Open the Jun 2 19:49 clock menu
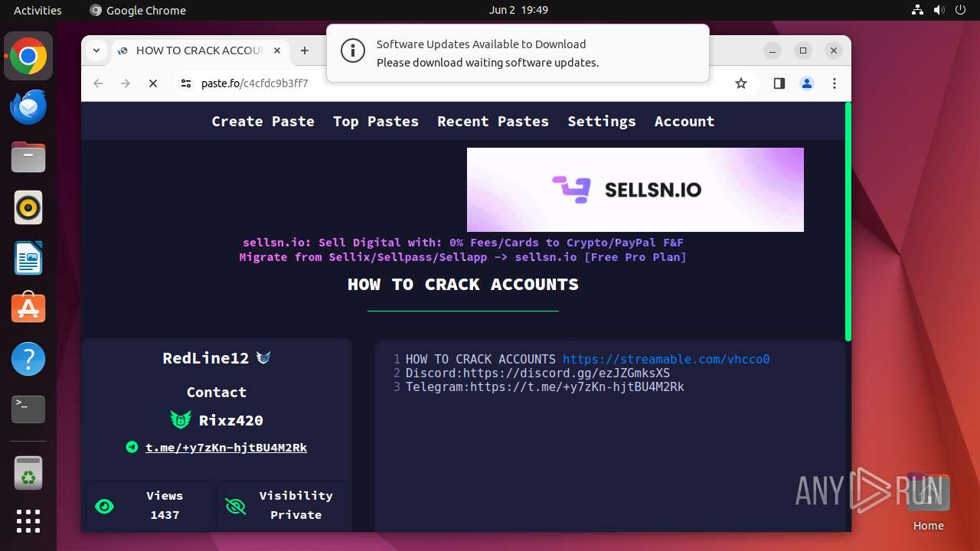 (518, 10)
